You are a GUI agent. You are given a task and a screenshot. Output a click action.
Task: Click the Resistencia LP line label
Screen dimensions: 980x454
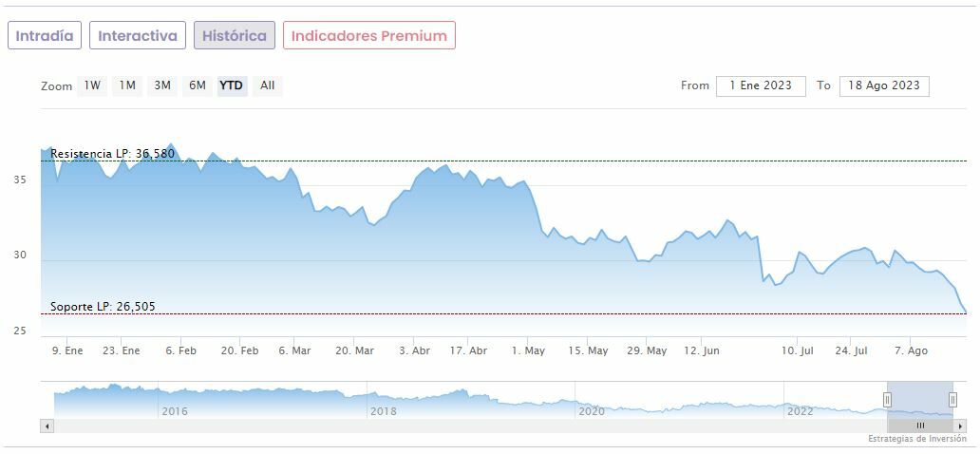[112, 154]
